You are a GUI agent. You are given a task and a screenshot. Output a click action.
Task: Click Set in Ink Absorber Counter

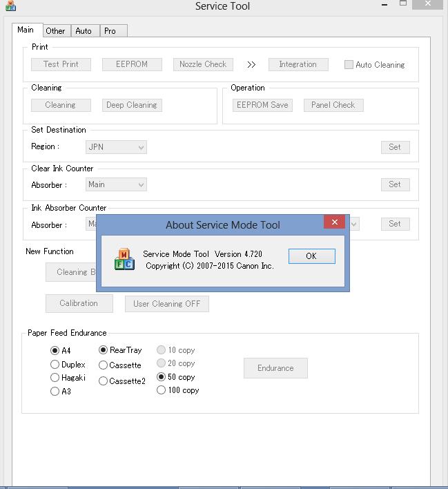coord(396,224)
